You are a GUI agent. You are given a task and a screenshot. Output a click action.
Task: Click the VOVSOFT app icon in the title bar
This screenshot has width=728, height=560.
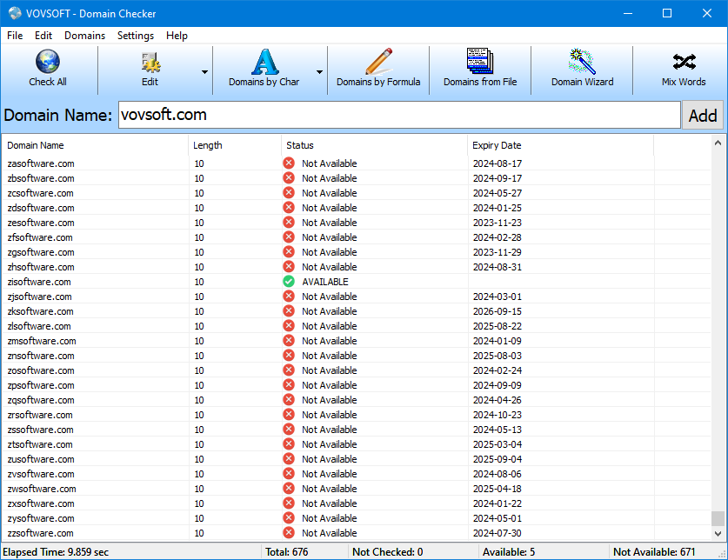coord(15,13)
